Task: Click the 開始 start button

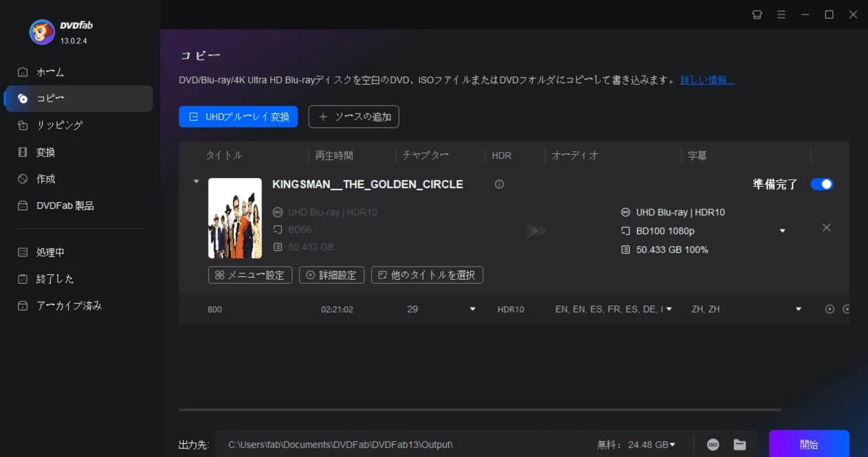Action: pyautogui.click(x=809, y=445)
